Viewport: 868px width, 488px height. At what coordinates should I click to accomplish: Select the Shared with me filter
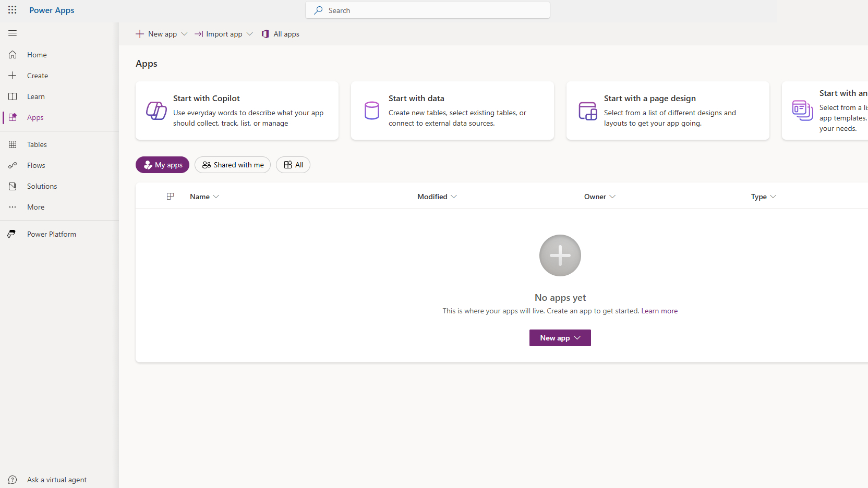[x=233, y=165]
